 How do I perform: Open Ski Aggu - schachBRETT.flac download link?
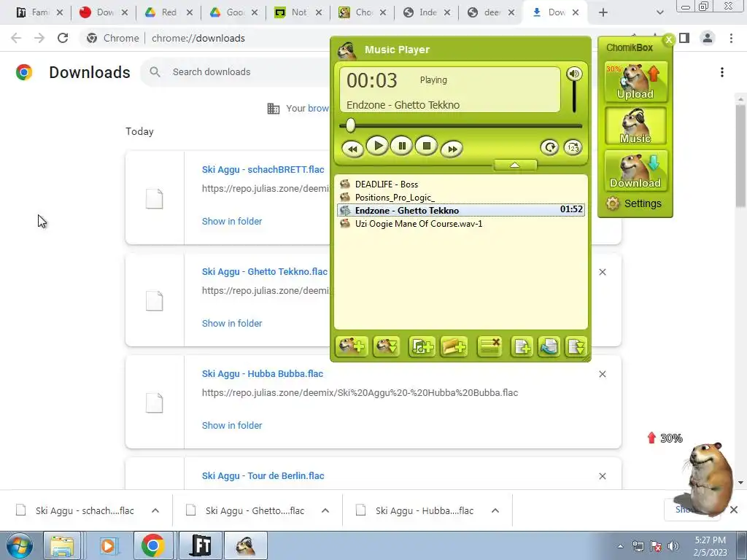[263, 169]
